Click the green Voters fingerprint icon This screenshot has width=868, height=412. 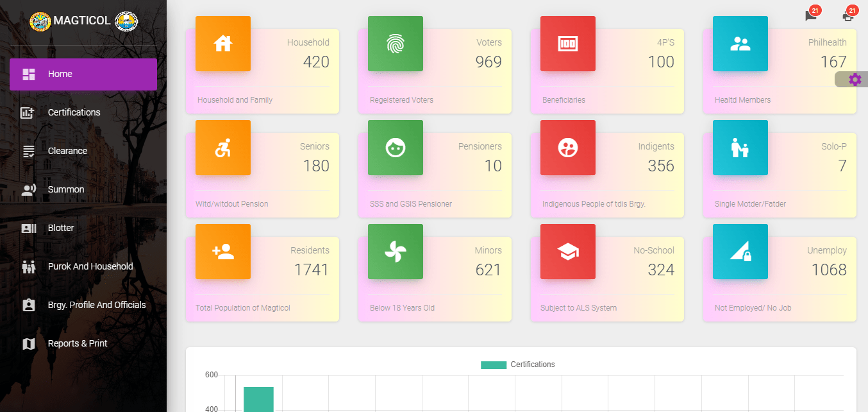coord(395,44)
